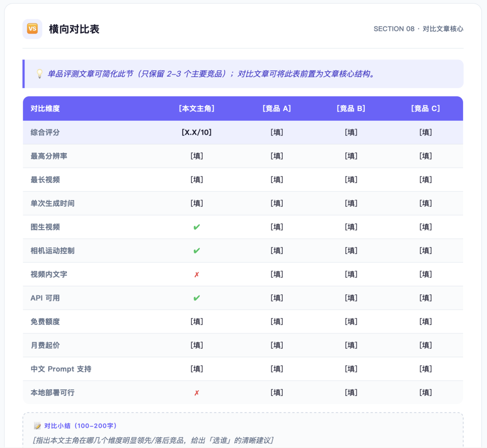This screenshot has width=487, height=448.
Task: Click the italic tip text about 单品评测文章
Action: click(x=212, y=74)
